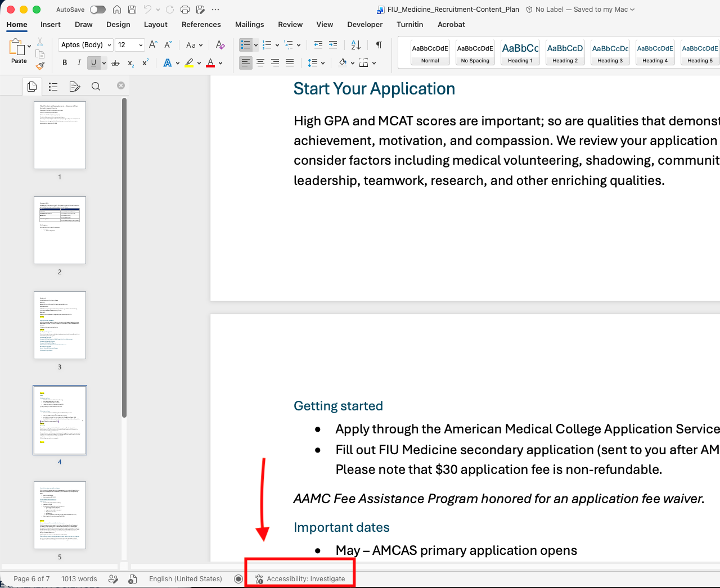Open the Review tab
The width and height of the screenshot is (720, 588).
tap(290, 25)
